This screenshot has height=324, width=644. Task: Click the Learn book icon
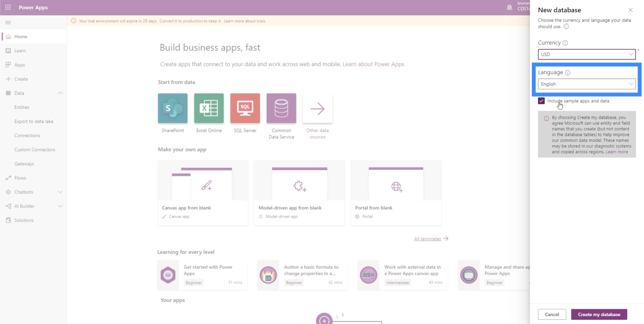click(x=8, y=51)
